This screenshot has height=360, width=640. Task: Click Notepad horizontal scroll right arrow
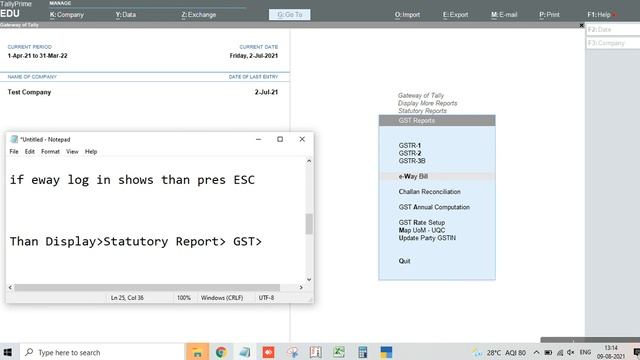coord(301,287)
